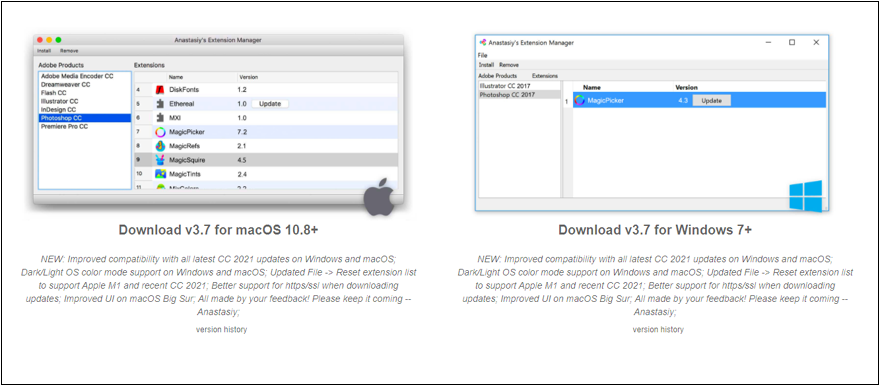Open Download v3.7 for macOS 10.8+ link
The image size is (880, 386).
(x=219, y=230)
